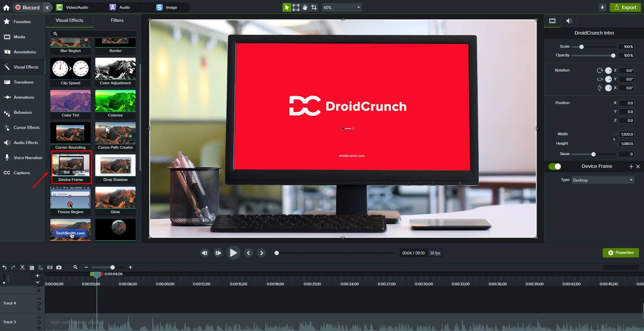Zoom in the timeline with plus
Image resolution: width=644 pixels, height=331 pixels.
pyautogui.click(x=131, y=267)
